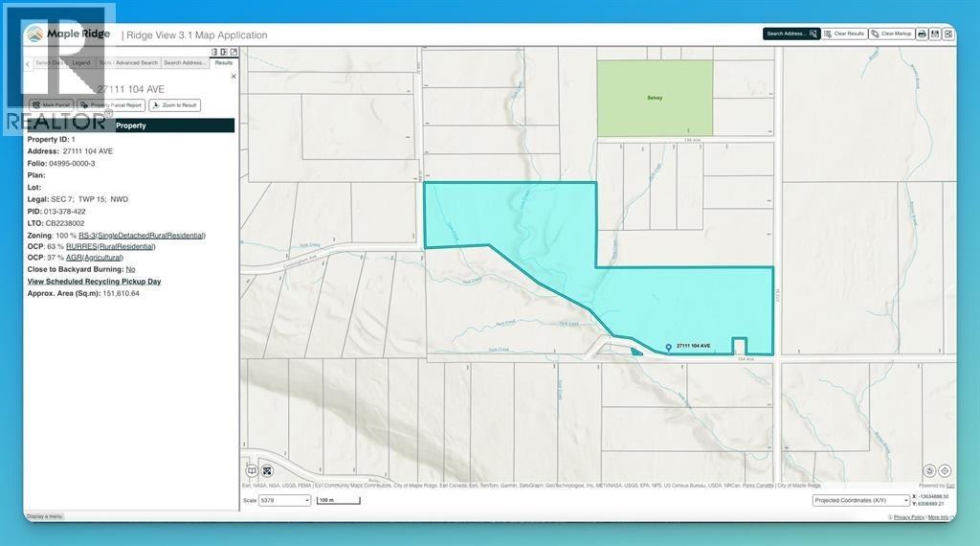Switch to the Tools / Advanced Search tab
The width and height of the screenshot is (980, 546).
tap(128, 63)
